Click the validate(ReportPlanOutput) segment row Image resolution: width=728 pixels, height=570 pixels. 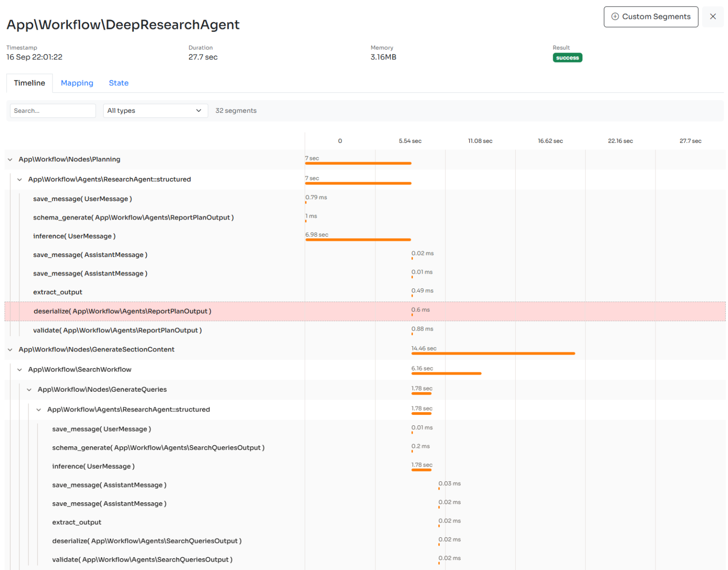click(x=117, y=330)
